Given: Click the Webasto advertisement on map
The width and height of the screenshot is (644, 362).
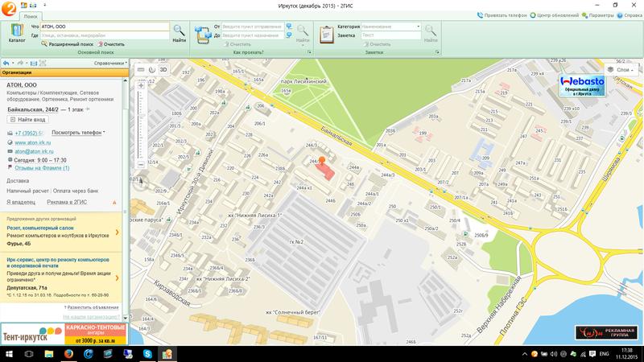Looking at the screenshot, I should coord(581,85).
